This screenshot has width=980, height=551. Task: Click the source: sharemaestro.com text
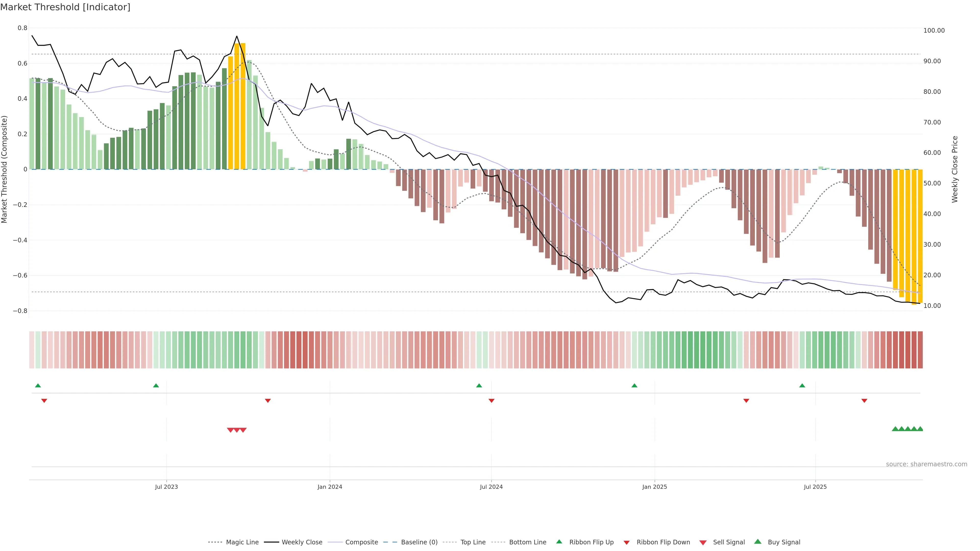tap(926, 464)
